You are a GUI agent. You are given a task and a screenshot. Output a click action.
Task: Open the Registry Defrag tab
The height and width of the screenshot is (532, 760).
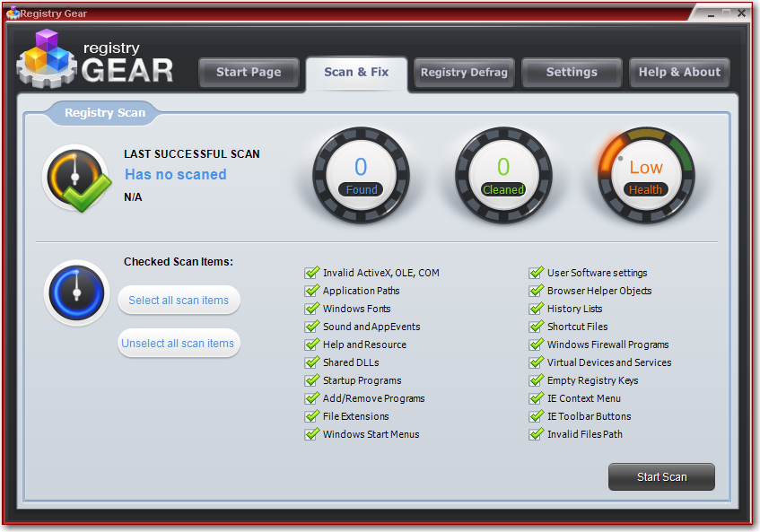click(x=464, y=73)
